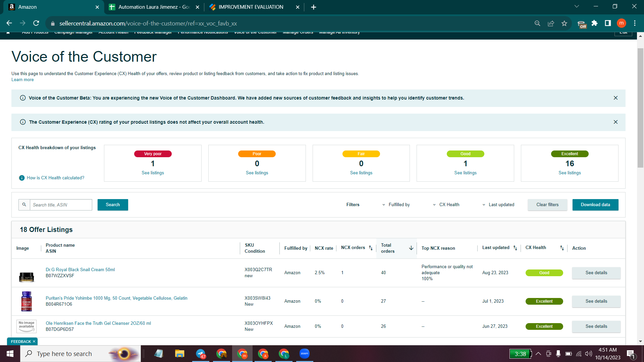Click the Dr.G Snail Cream product thumbnail
The width and height of the screenshot is (644, 362).
coord(26,277)
